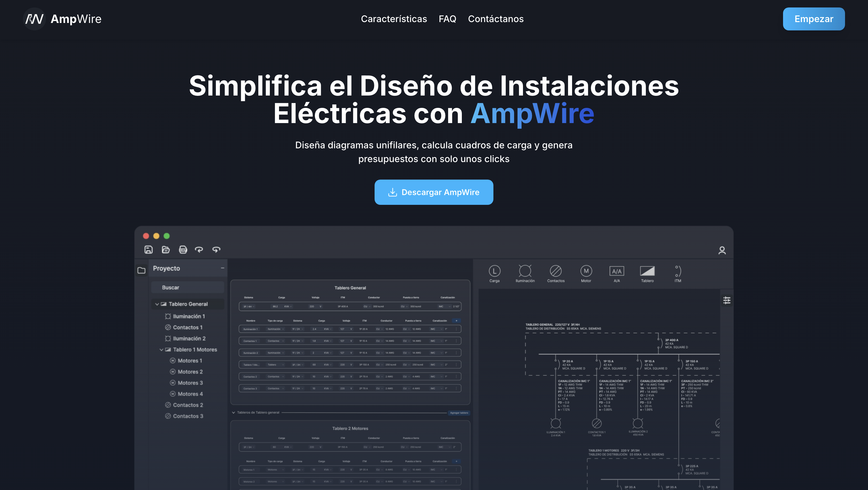The width and height of the screenshot is (868, 490).
Task: Open the user profile icon
Action: click(722, 250)
